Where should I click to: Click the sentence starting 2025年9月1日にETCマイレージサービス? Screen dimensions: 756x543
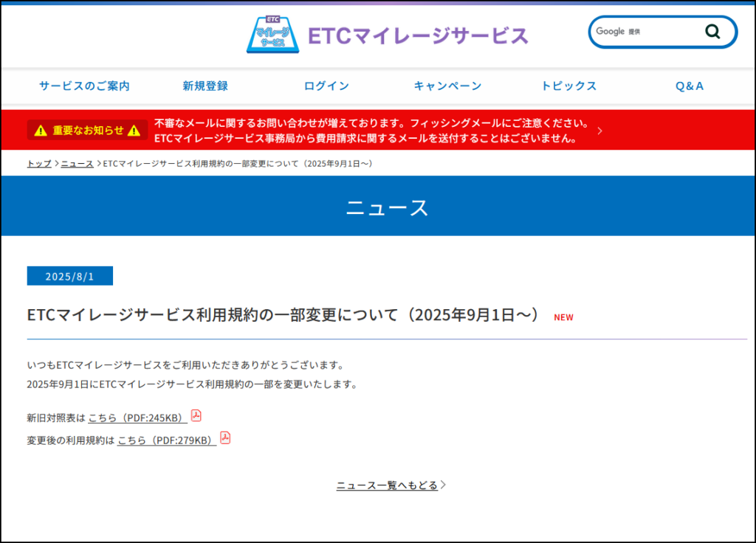point(193,384)
